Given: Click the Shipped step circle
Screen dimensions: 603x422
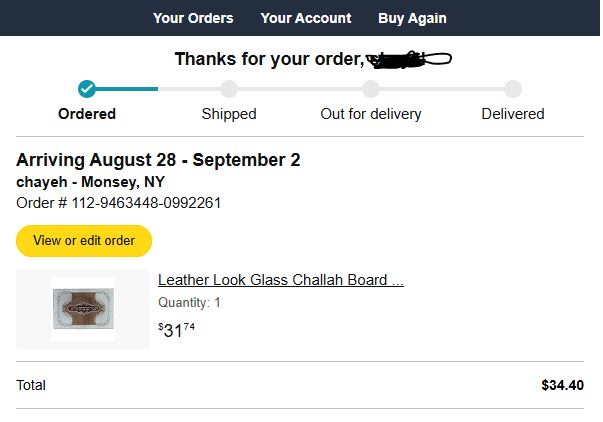Looking at the screenshot, I should coord(229,89).
